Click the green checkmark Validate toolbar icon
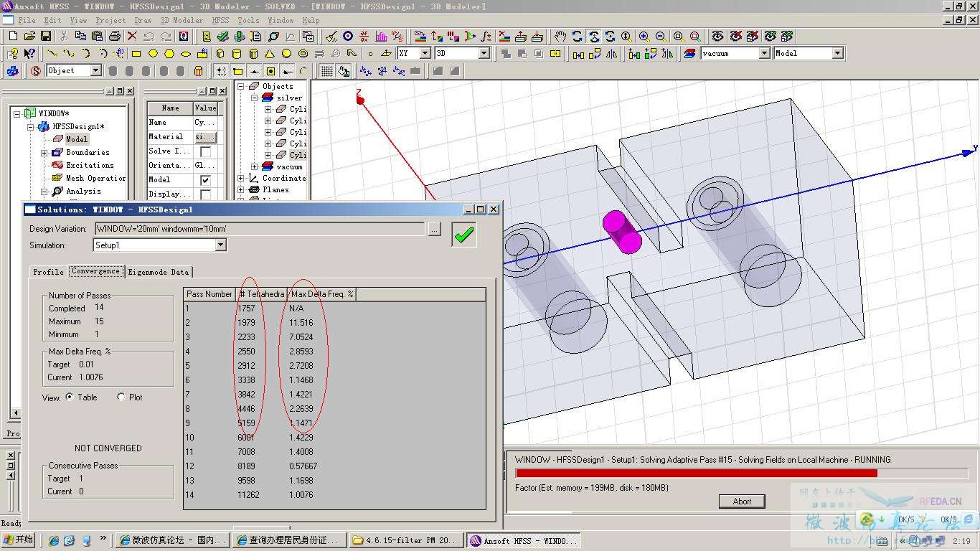The height and width of the screenshot is (551, 980). [222, 36]
